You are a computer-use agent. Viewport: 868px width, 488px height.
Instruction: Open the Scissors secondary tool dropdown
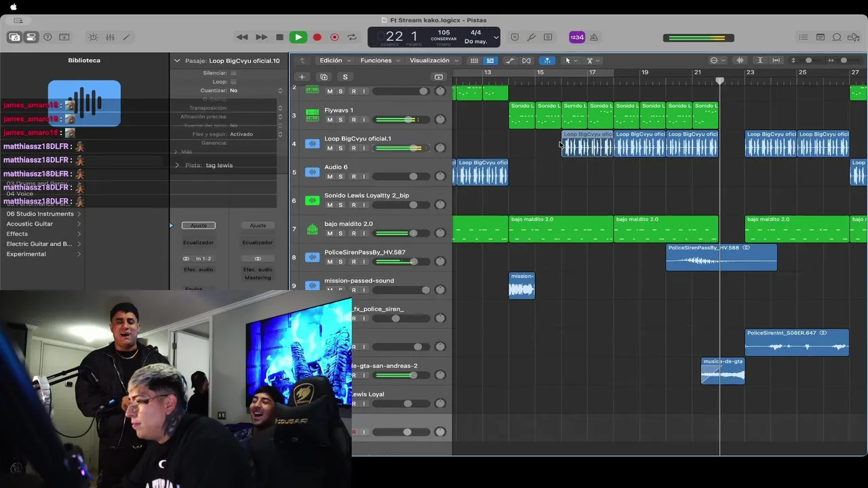click(592, 60)
